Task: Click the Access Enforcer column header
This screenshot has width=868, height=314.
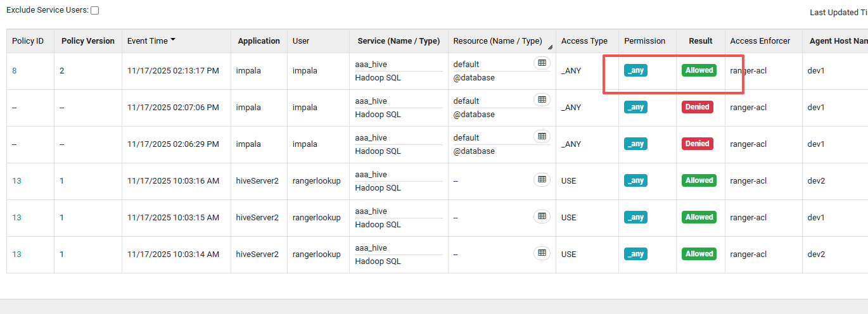Action: 760,41
